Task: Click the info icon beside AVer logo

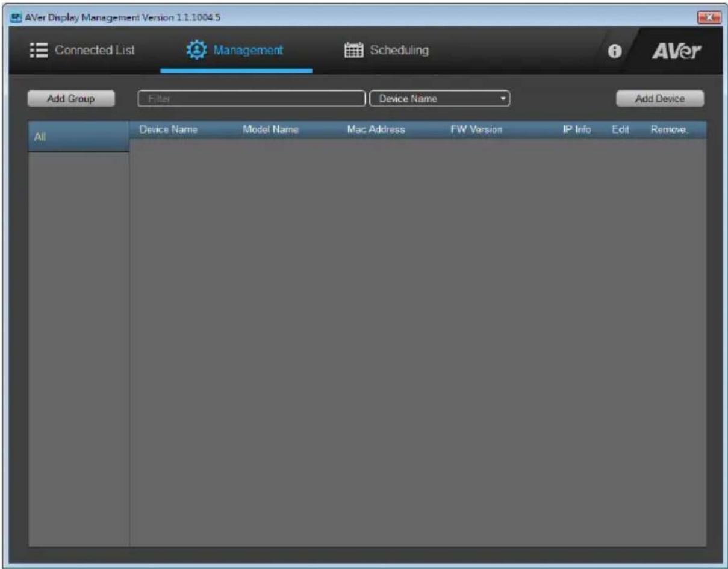Action: pyautogui.click(x=614, y=52)
